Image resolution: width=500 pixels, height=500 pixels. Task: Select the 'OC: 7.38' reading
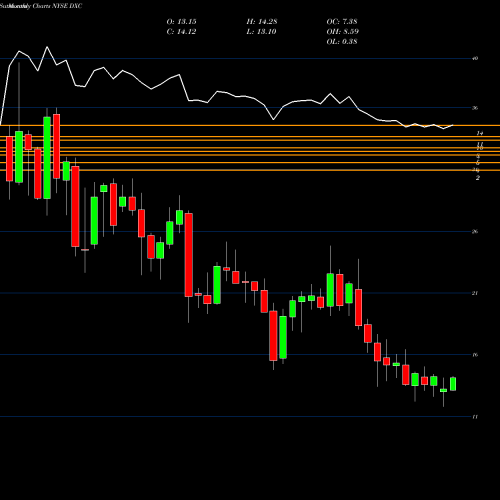(x=342, y=22)
